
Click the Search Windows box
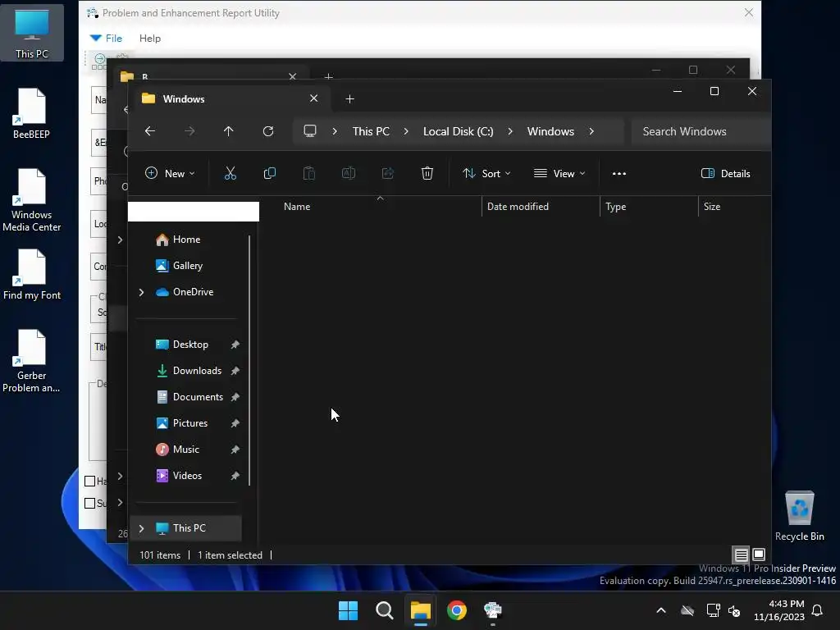(701, 131)
